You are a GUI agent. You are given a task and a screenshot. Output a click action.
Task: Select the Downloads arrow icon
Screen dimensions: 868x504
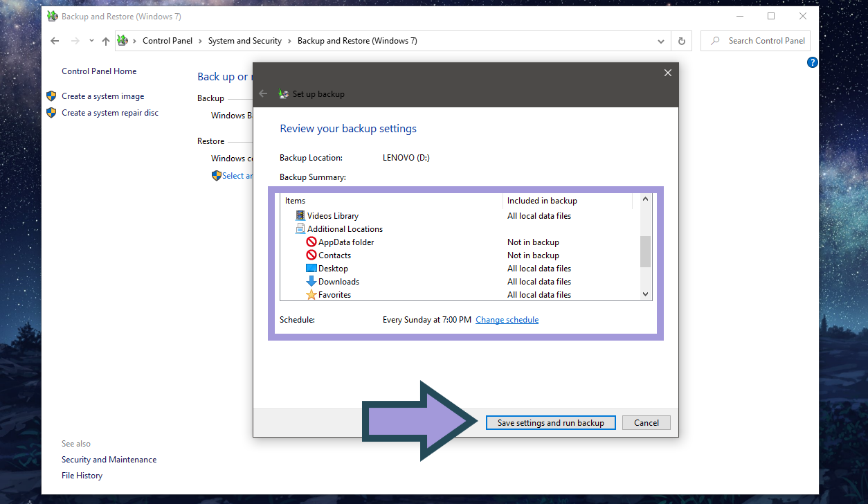pyautogui.click(x=311, y=281)
